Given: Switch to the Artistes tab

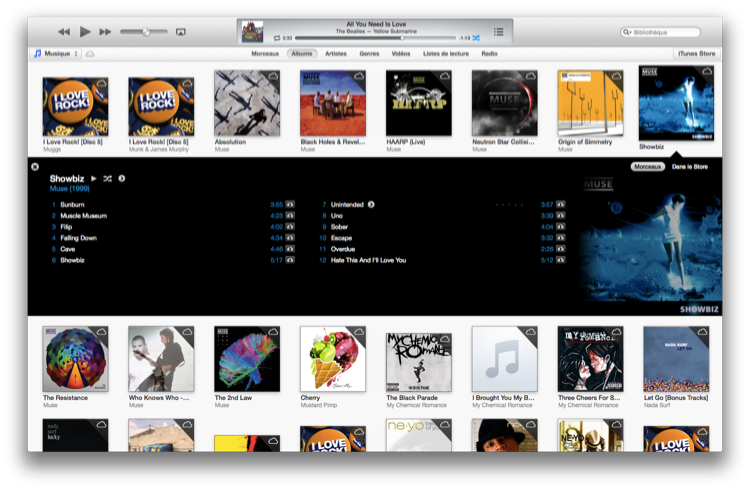Looking at the screenshot, I should [x=336, y=54].
